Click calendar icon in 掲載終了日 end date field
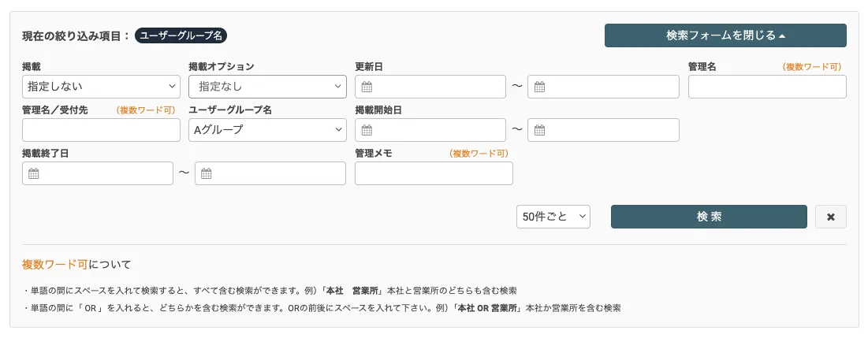 tap(206, 173)
